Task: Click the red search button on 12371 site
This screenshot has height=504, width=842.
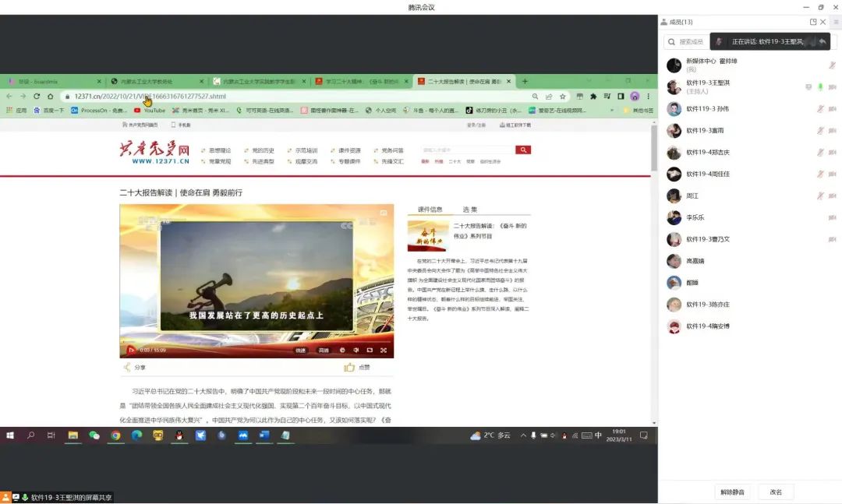Action: (522, 150)
